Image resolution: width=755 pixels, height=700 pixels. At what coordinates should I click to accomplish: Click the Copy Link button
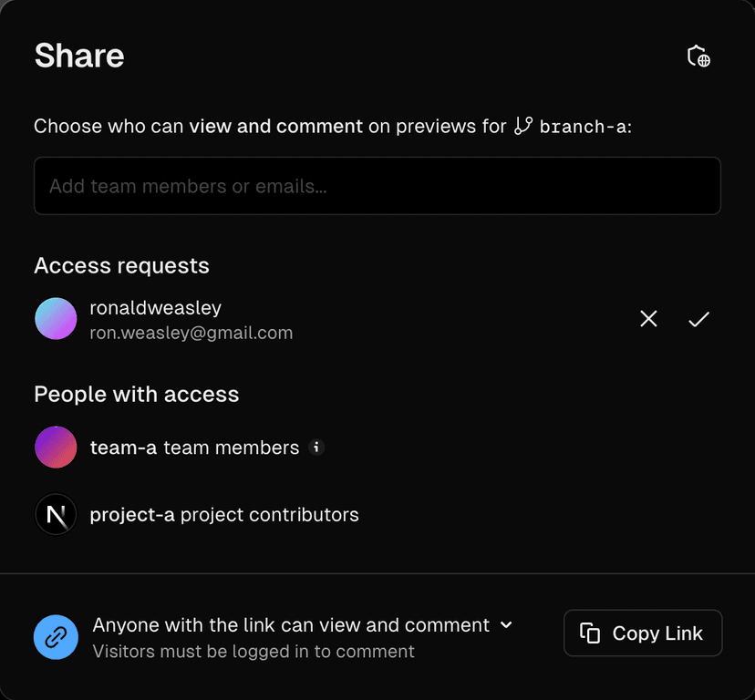click(x=643, y=633)
